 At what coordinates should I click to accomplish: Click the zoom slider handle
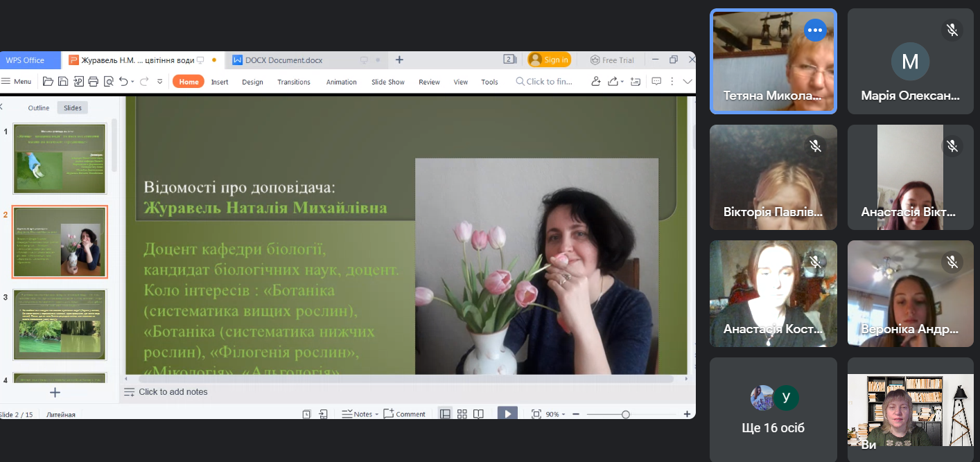pos(626,414)
